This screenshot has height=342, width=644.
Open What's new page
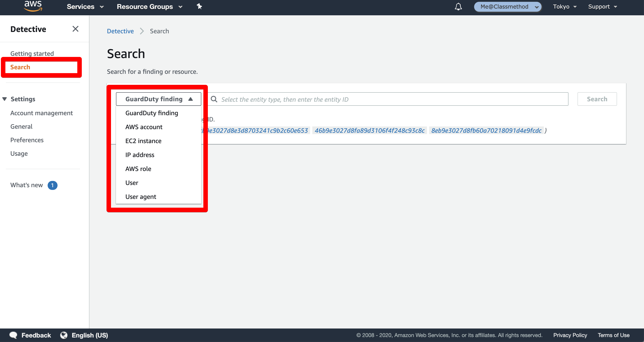pos(27,185)
